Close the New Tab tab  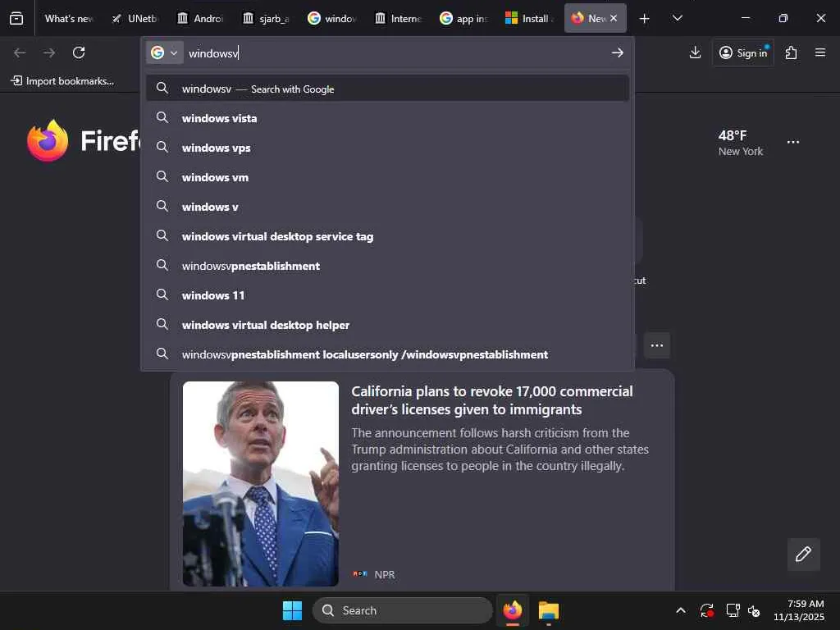pyautogui.click(x=614, y=18)
